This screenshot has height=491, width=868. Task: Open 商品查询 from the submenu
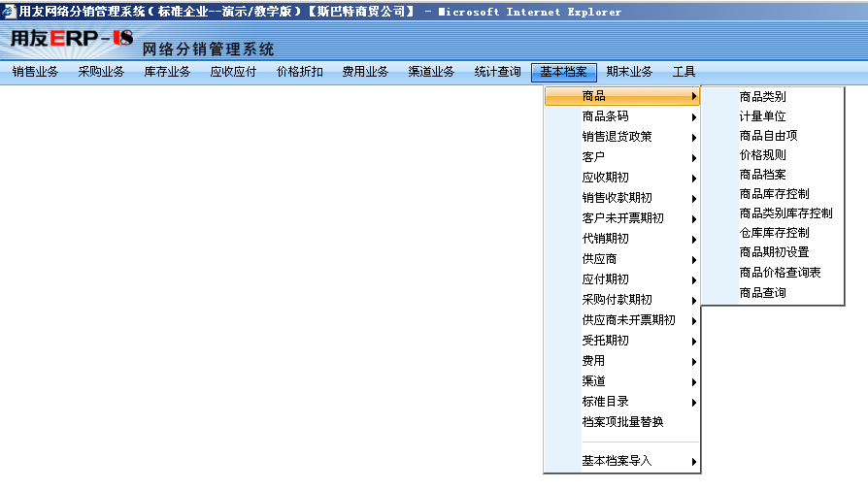pyautogui.click(x=762, y=293)
